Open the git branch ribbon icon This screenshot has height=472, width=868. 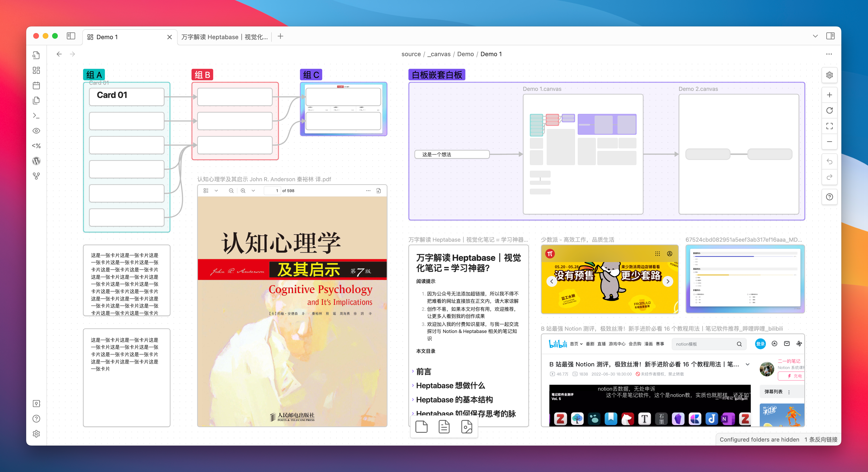[36, 176]
